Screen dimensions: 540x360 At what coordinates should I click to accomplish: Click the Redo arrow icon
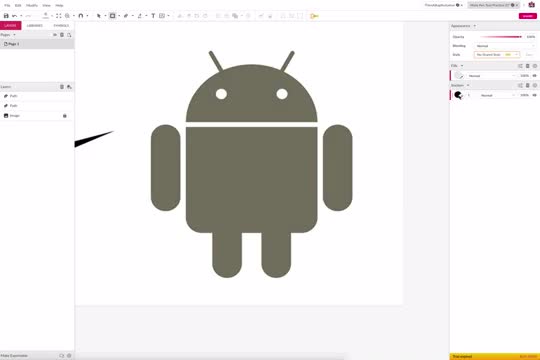pyautogui.click(x=28, y=16)
